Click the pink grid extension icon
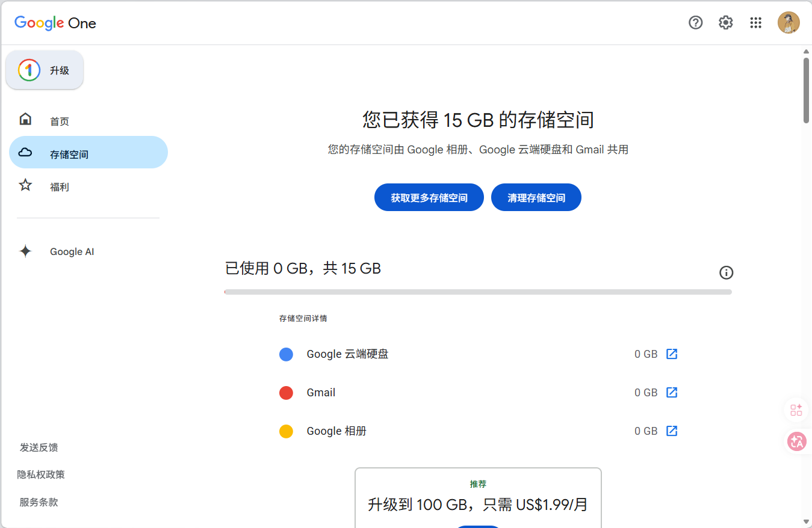 [796, 410]
